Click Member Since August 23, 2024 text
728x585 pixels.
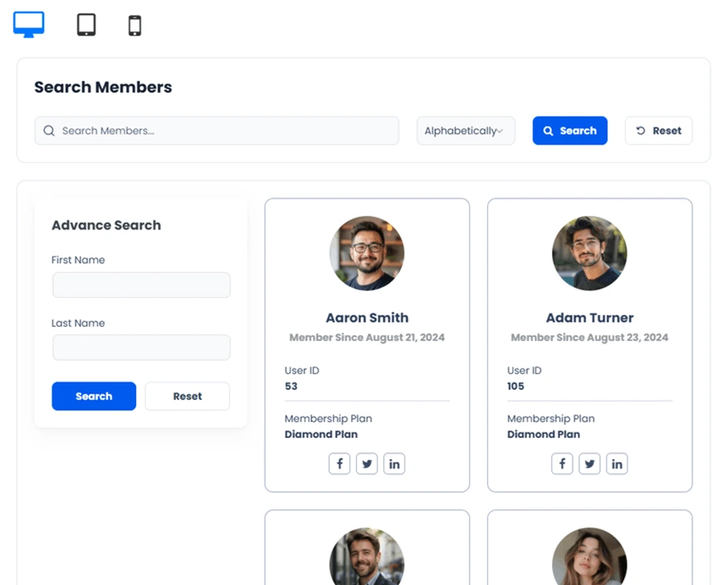(x=589, y=338)
